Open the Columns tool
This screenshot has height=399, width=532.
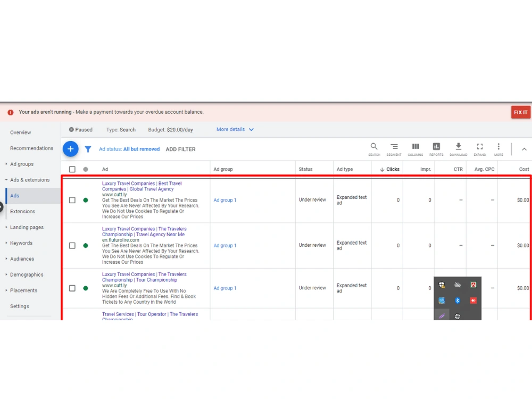click(415, 149)
